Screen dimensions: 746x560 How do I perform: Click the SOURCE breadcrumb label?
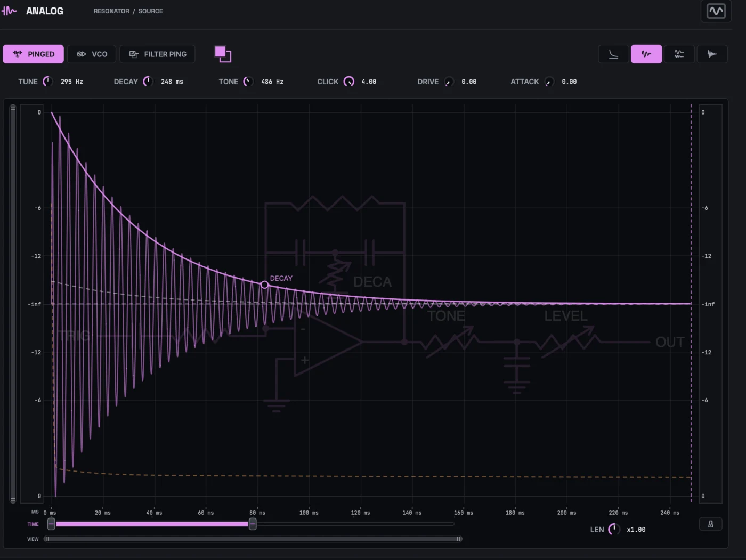pos(151,11)
